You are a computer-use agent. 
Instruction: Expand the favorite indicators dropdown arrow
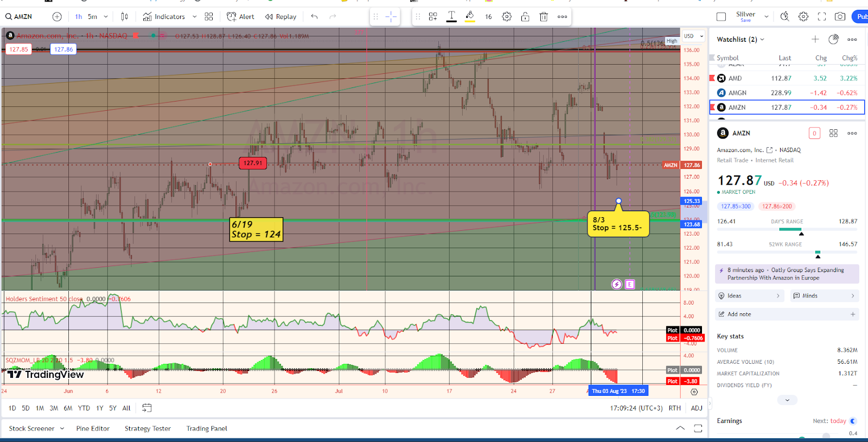tap(195, 17)
